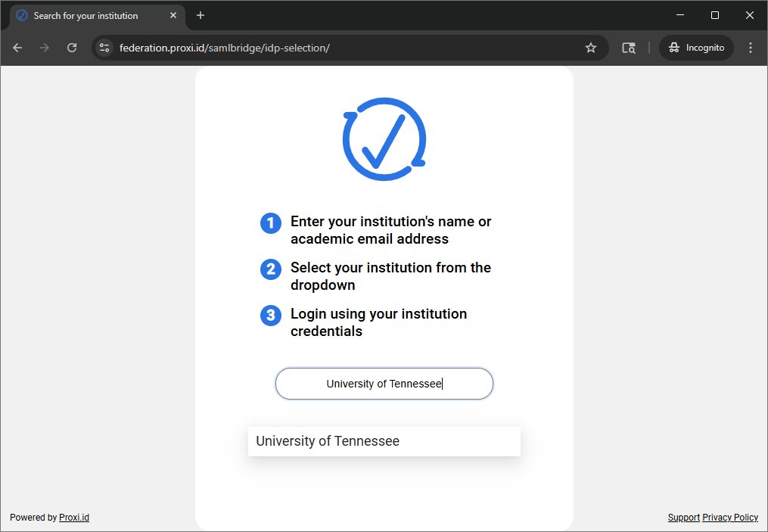Click the Incognito indicator button
768x532 pixels.
coord(696,48)
